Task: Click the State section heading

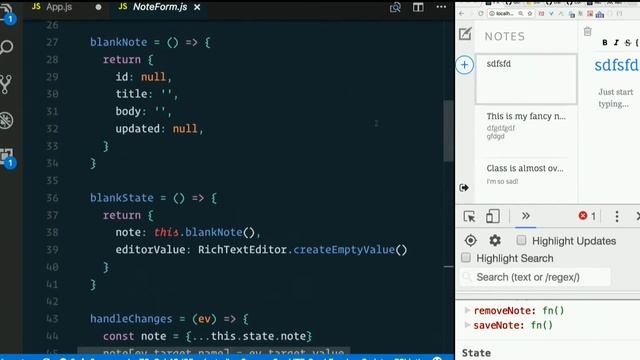Action: click(x=476, y=353)
